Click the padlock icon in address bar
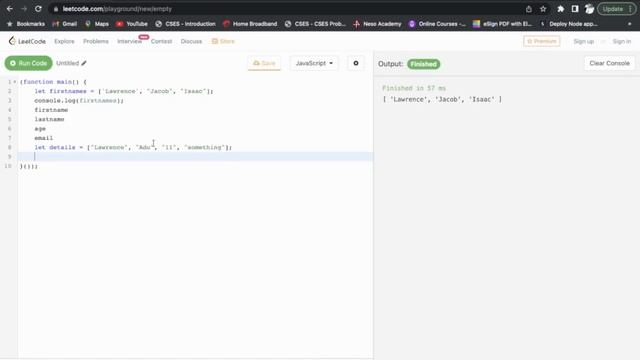The image size is (640, 360). 56,9
